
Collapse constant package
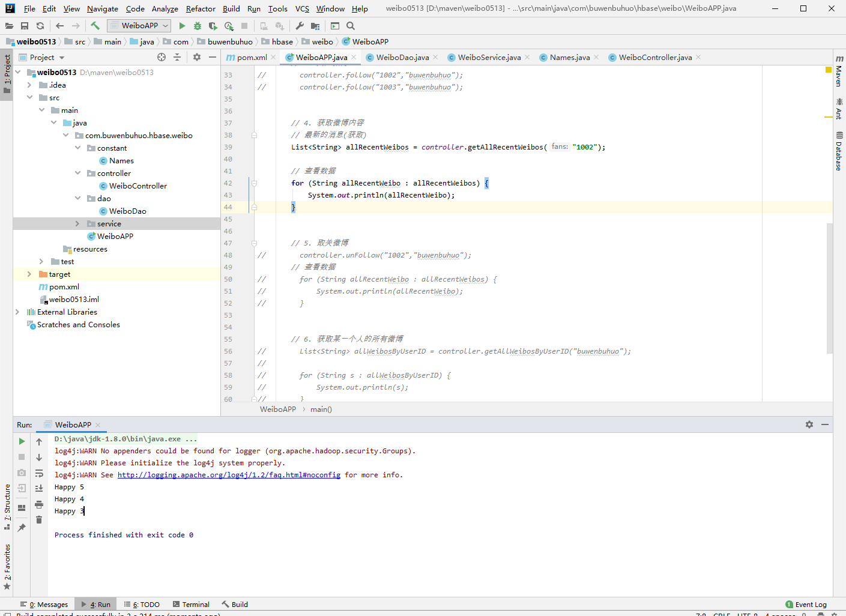(77, 148)
